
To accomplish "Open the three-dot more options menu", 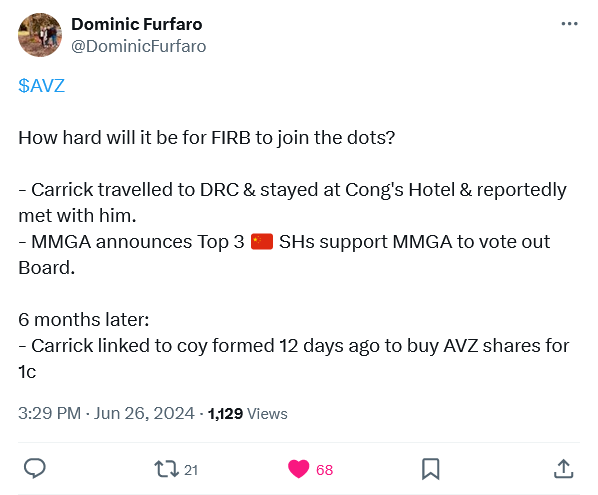I will point(569,24).
